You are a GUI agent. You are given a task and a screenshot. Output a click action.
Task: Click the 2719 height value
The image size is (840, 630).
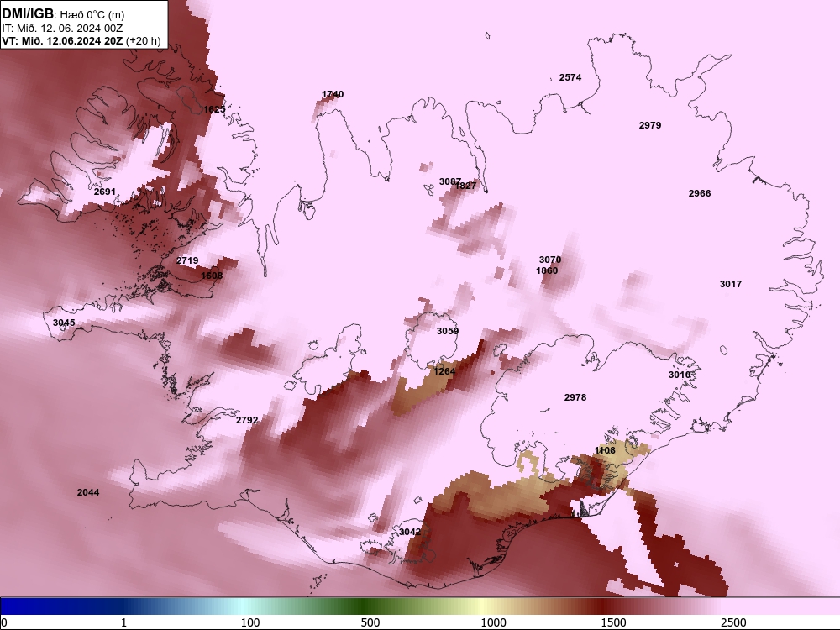click(x=187, y=261)
